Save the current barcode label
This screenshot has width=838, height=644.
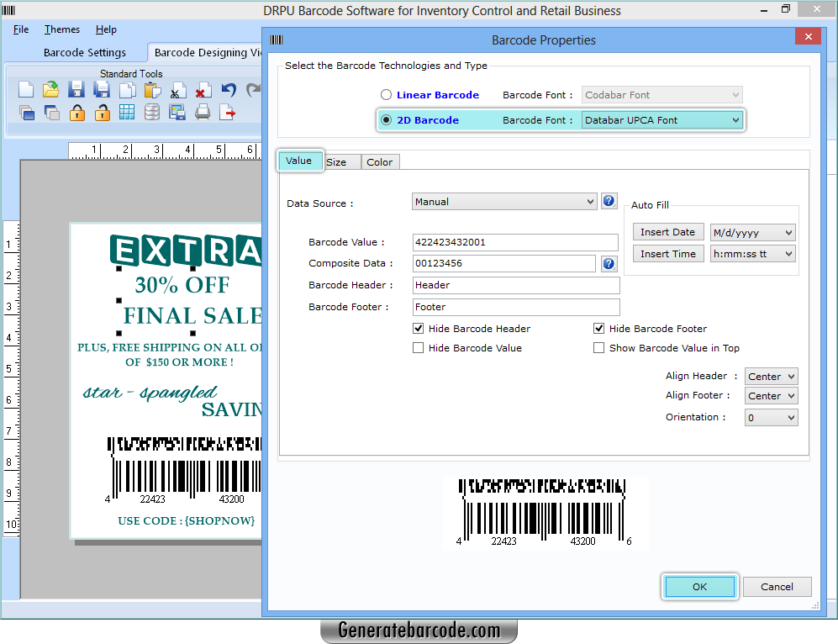coord(76,90)
